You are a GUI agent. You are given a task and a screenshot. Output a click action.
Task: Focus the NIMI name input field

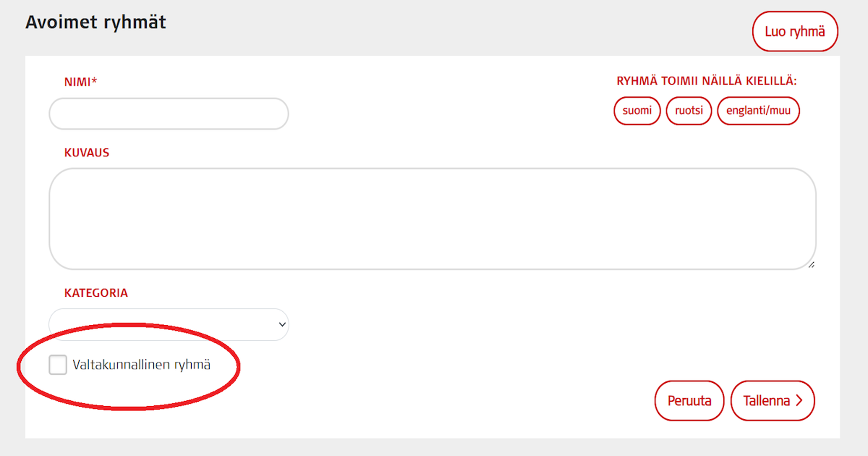[169, 114]
